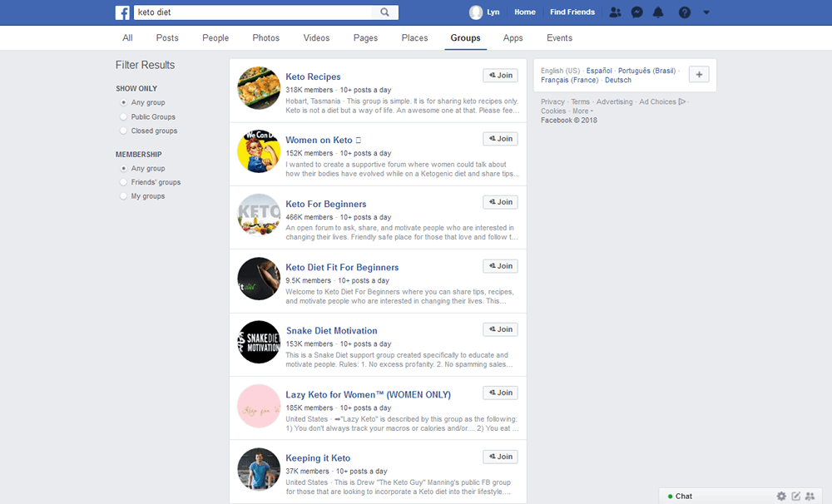Click the search magnifier icon
This screenshot has height=504, width=832.
click(x=384, y=12)
